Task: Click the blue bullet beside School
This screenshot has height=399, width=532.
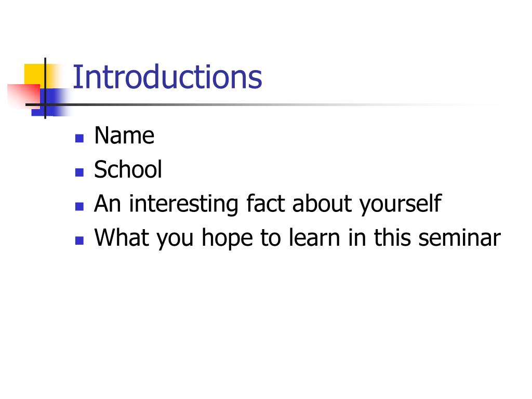Action: pos(79,172)
